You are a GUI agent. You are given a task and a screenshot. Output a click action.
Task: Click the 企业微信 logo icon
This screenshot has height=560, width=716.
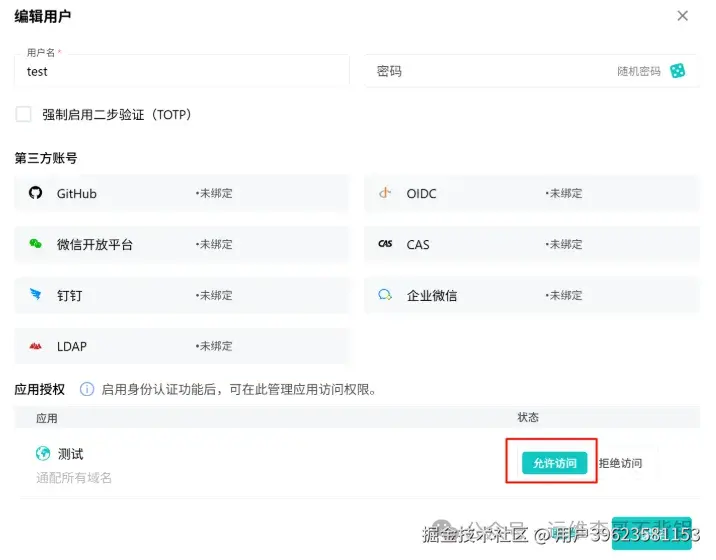tap(385, 295)
